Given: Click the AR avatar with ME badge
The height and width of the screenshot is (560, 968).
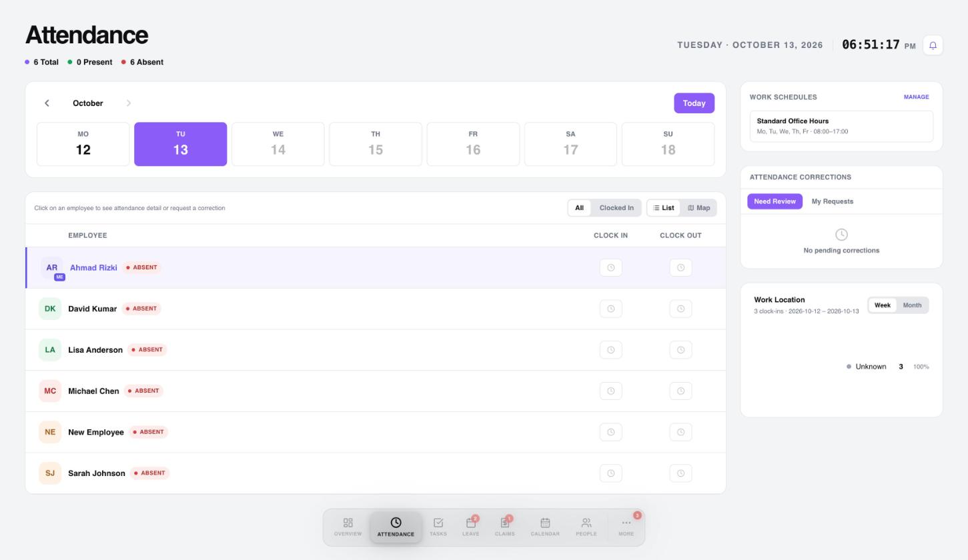Looking at the screenshot, I should click(x=52, y=268).
